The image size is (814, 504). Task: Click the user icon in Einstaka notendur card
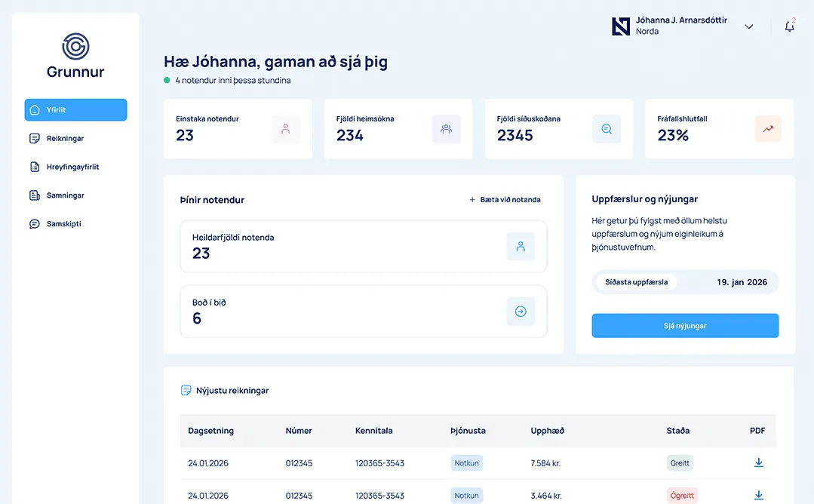285,129
